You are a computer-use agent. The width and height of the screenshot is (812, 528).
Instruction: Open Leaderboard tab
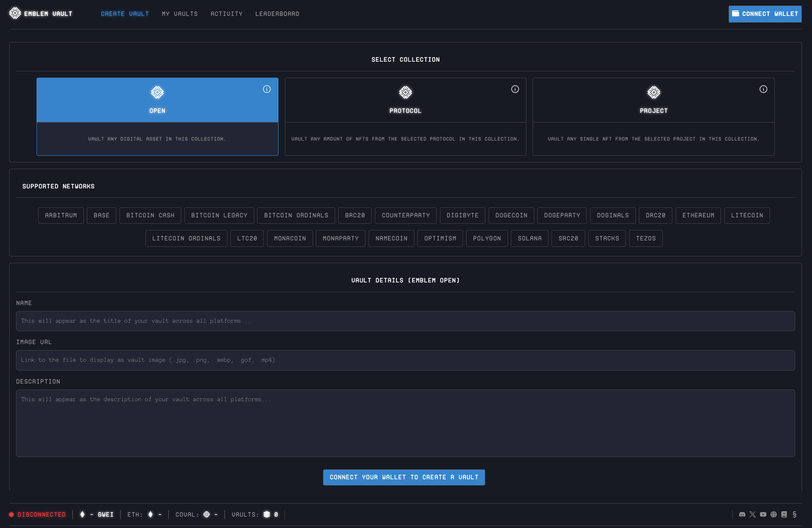point(277,14)
